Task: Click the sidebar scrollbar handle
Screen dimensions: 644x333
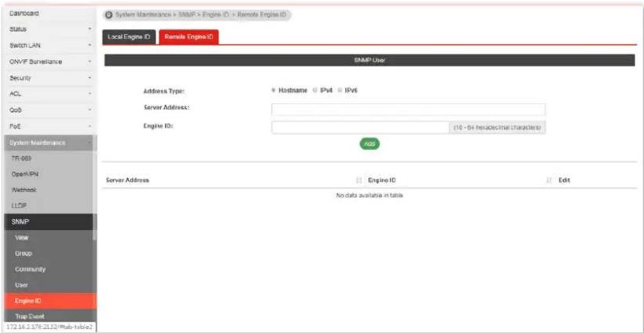Action: point(95,196)
